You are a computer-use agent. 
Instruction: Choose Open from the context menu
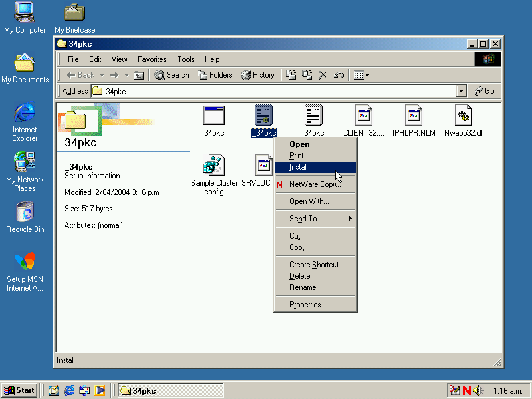(x=315, y=144)
